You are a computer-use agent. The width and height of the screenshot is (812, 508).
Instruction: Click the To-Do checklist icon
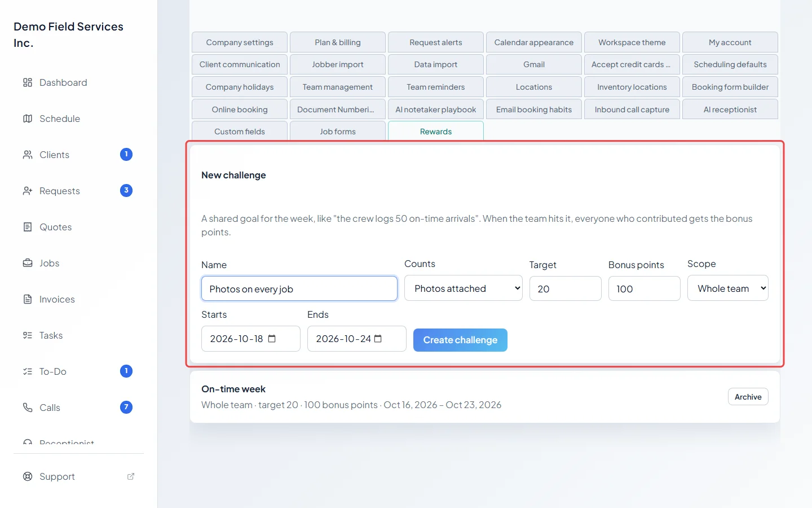coord(28,371)
